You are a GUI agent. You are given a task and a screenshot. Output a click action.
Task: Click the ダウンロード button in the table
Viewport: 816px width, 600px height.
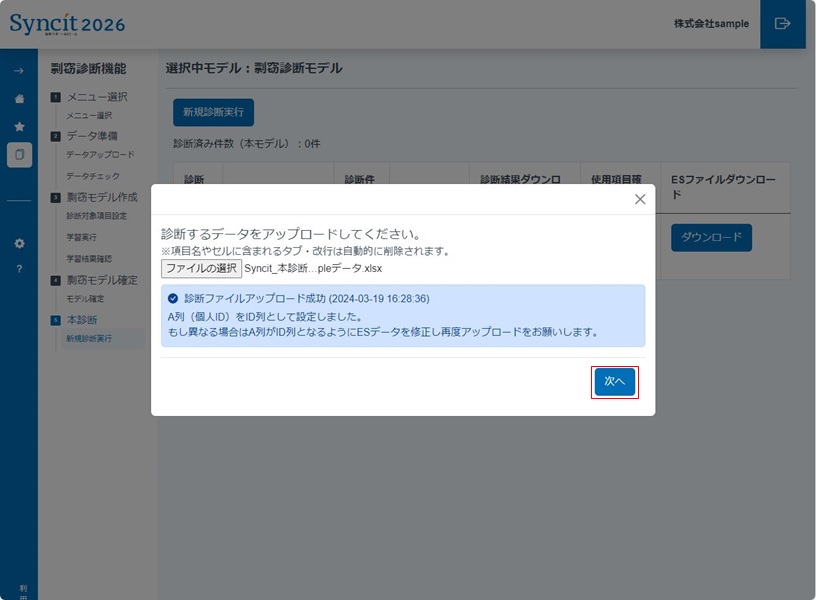[711, 237]
